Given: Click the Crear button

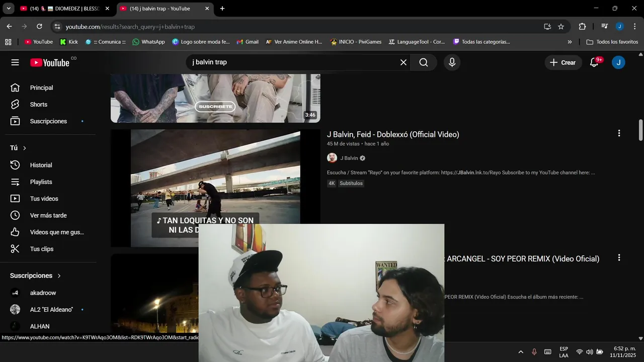Looking at the screenshot, I should [563, 62].
